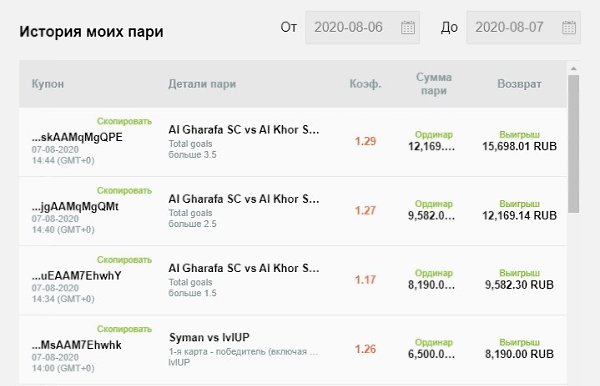This screenshot has height=386, width=600.
Task: Copy coupon ...skAAMqMgQPE via Скопировать
Action: click(x=124, y=121)
